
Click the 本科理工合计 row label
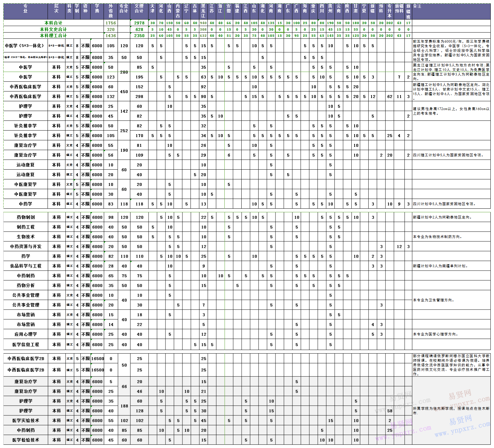click(53, 35)
